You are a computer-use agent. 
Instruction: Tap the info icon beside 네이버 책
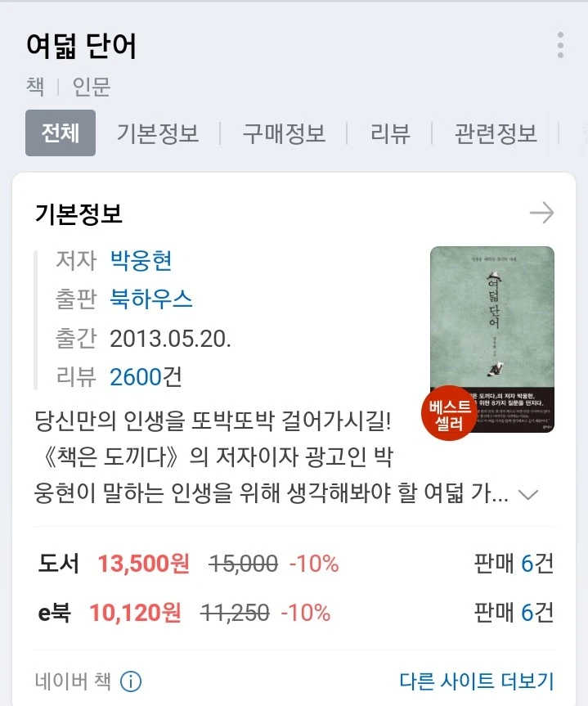click(131, 681)
